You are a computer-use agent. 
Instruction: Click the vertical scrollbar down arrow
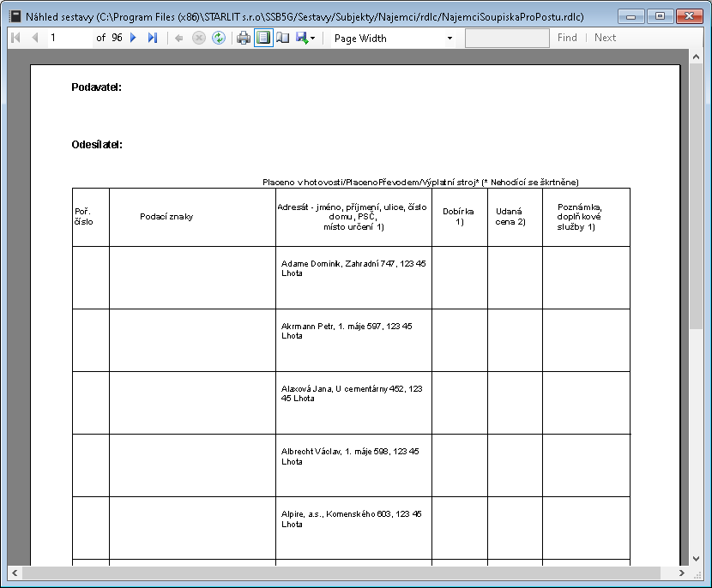click(697, 558)
